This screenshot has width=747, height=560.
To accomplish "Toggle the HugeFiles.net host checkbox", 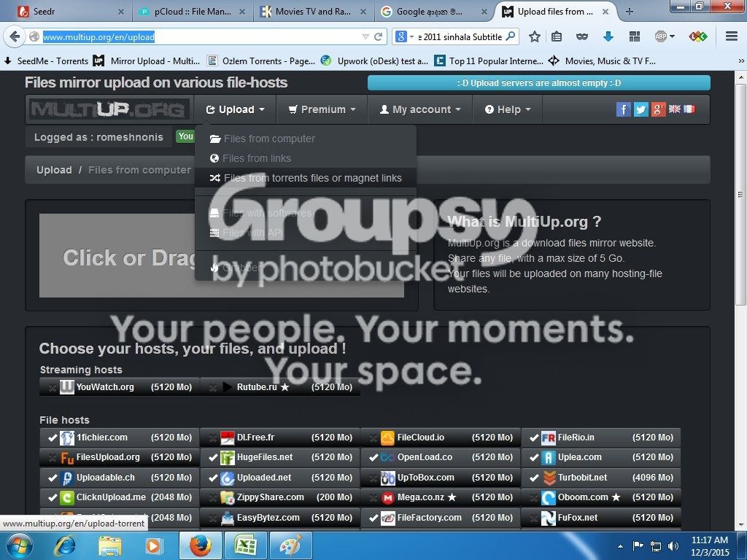I will [x=213, y=458].
